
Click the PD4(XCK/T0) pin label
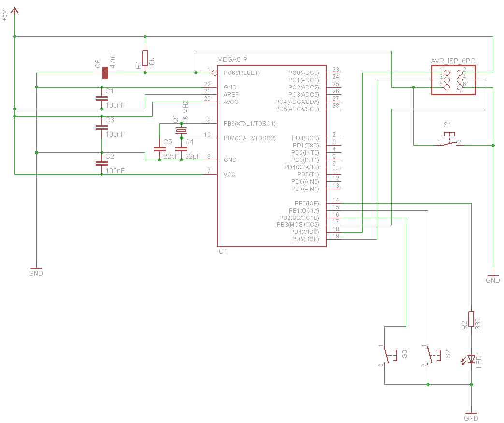pyautogui.click(x=302, y=167)
